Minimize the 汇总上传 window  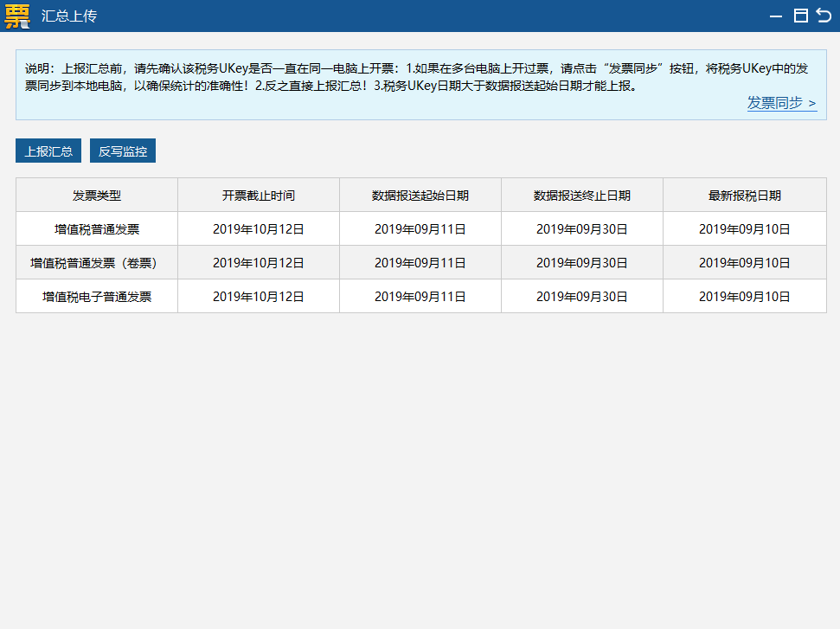click(x=776, y=16)
